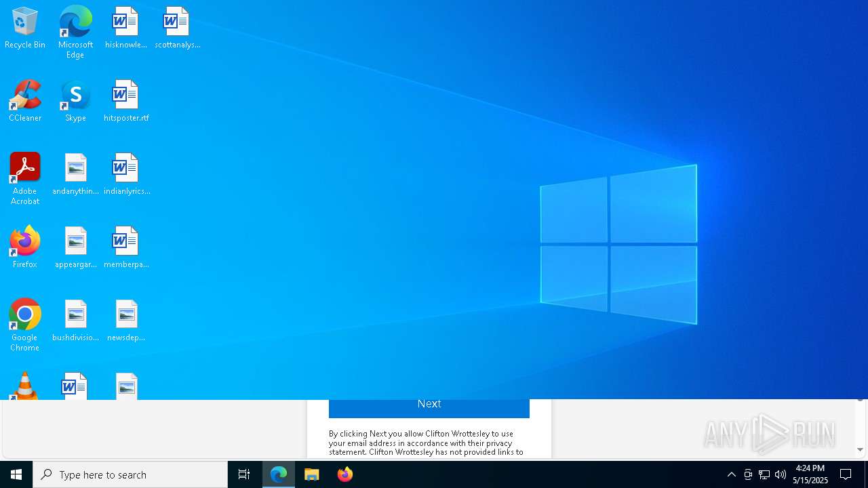Open the Adobe Acrobat desktop shortcut
The image size is (868, 488).
25,178
